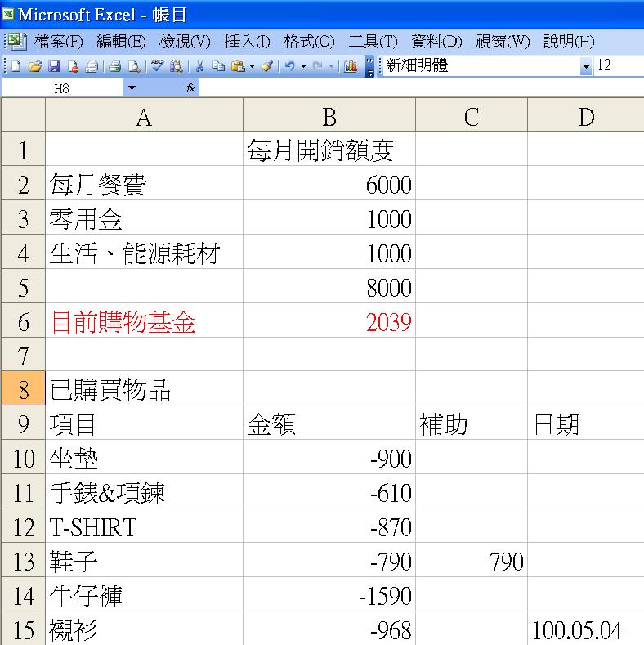Click the Excel icon in the title bar
644x645 pixels.
point(8,15)
